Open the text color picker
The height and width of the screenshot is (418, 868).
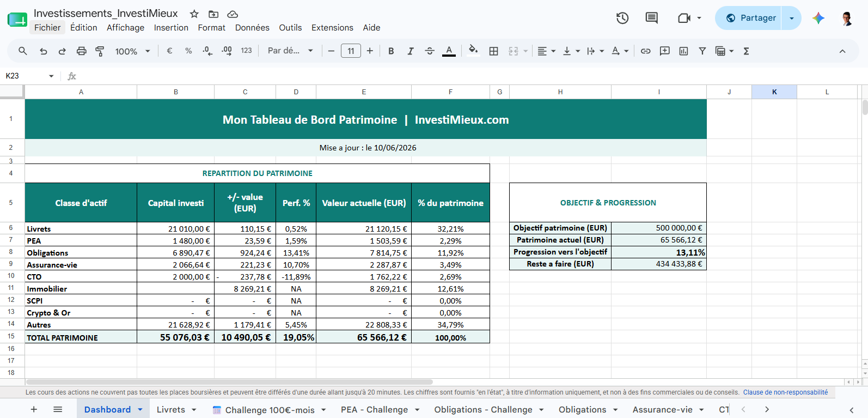pyautogui.click(x=449, y=51)
